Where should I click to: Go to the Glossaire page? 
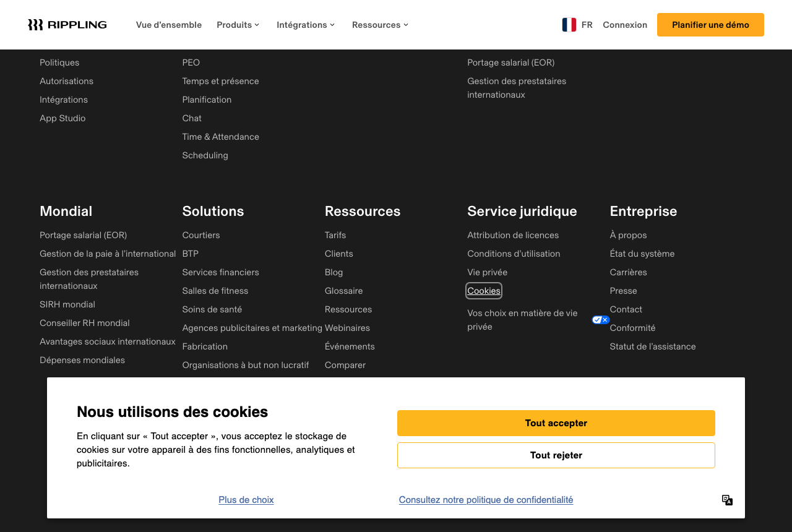344,291
